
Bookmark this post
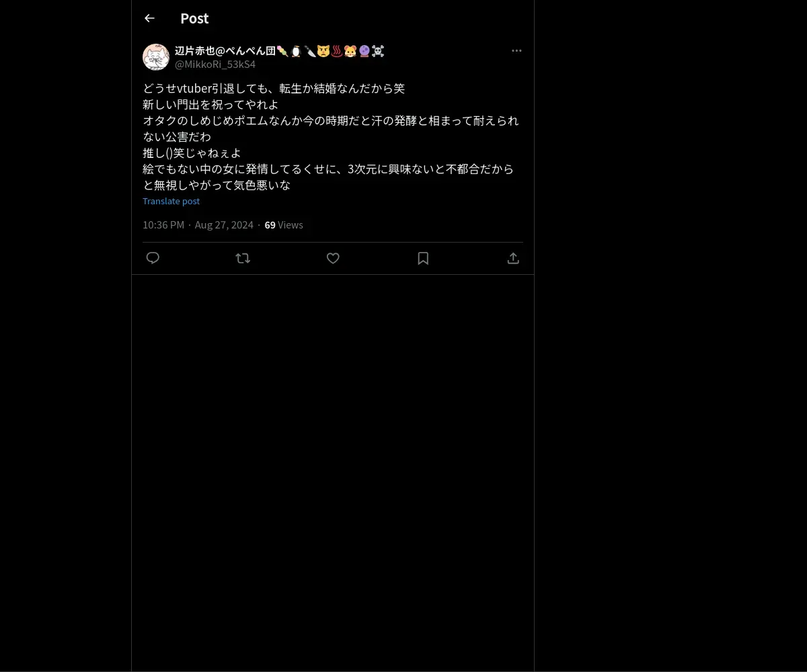pyautogui.click(x=423, y=258)
